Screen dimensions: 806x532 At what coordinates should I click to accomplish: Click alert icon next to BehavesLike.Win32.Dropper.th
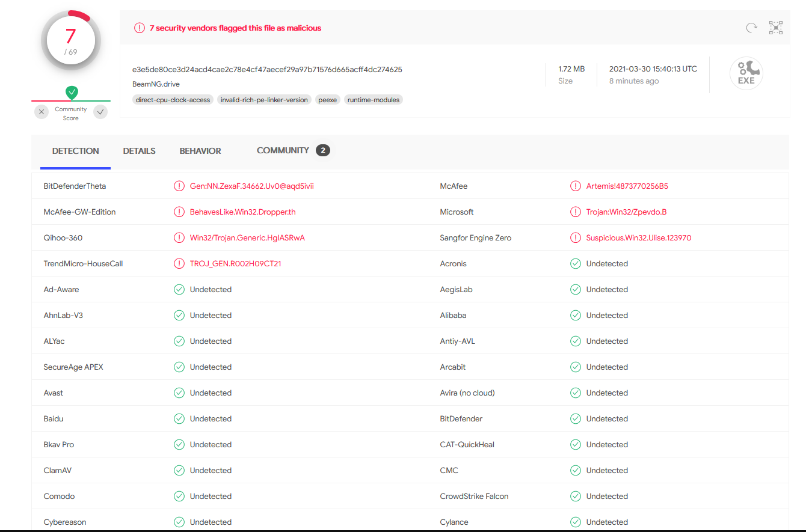click(179, 212)
